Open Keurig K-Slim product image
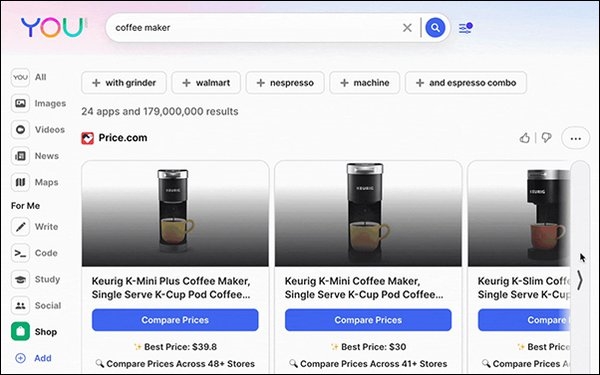600x375 pixels. point(519,214)
